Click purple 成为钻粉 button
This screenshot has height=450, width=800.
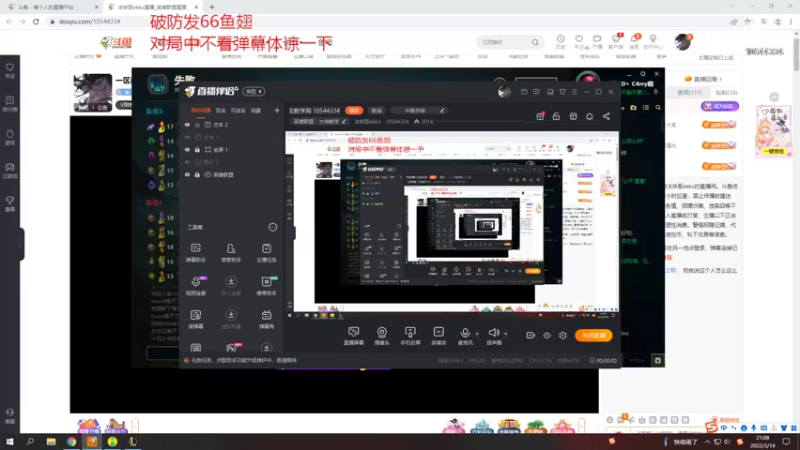tap(720, 106)
